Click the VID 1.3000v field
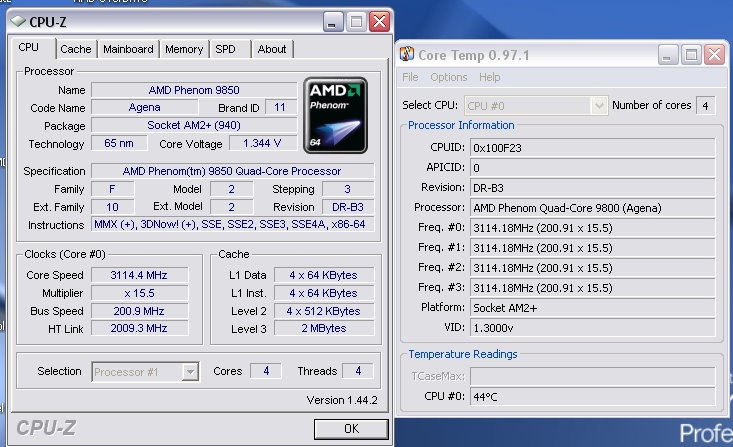733x447 pixels. [592, 328]
